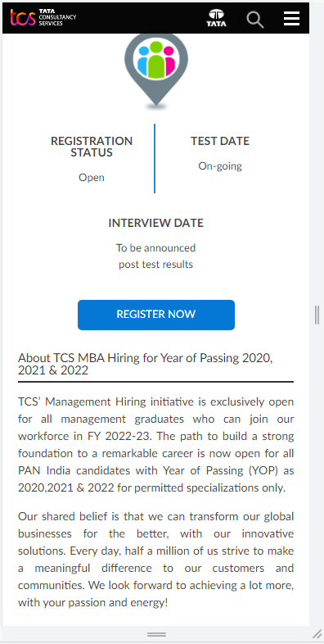Click the 'TCS' Management Hiring initiative' paragraph

155,445
